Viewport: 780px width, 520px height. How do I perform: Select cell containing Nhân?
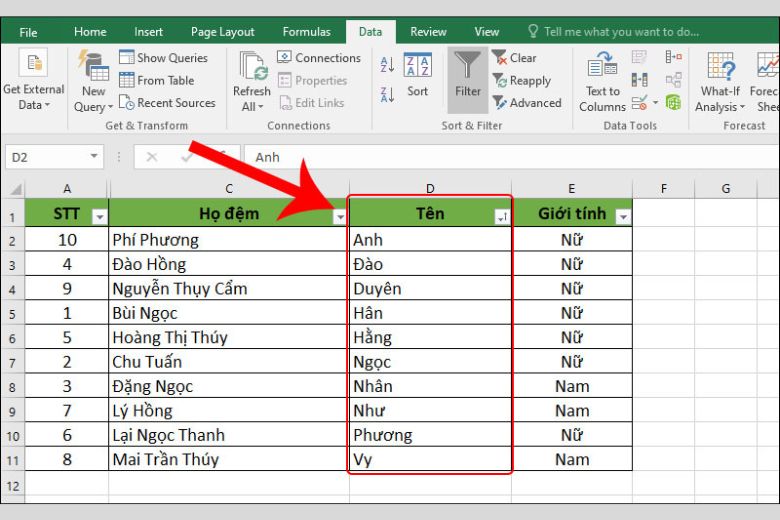tap(430, 386)
